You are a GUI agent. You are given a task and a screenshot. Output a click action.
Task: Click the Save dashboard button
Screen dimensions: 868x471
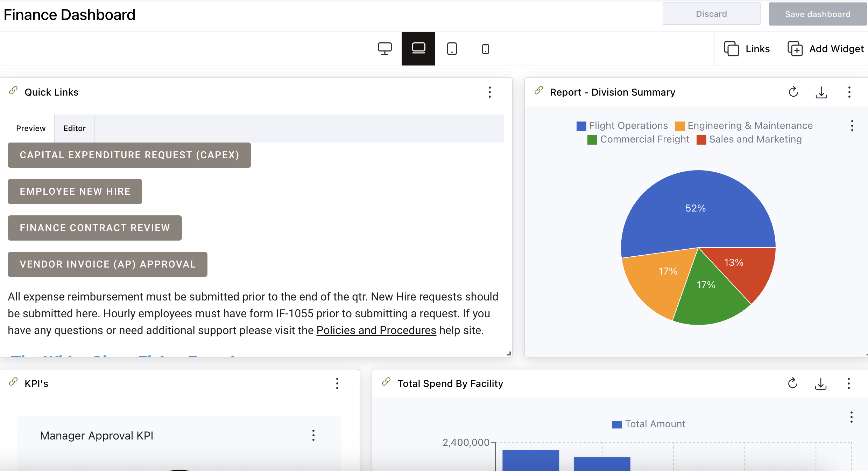pos(817,14)
